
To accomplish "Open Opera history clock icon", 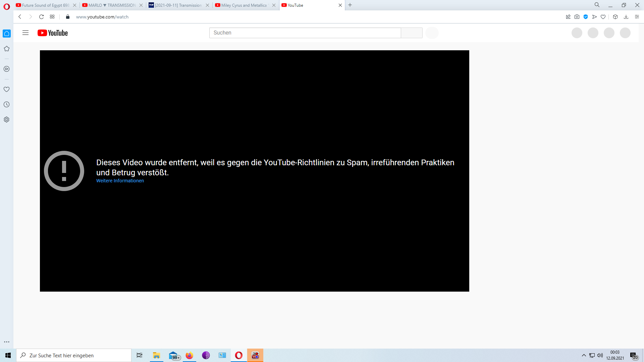I will tap(6, 105).
